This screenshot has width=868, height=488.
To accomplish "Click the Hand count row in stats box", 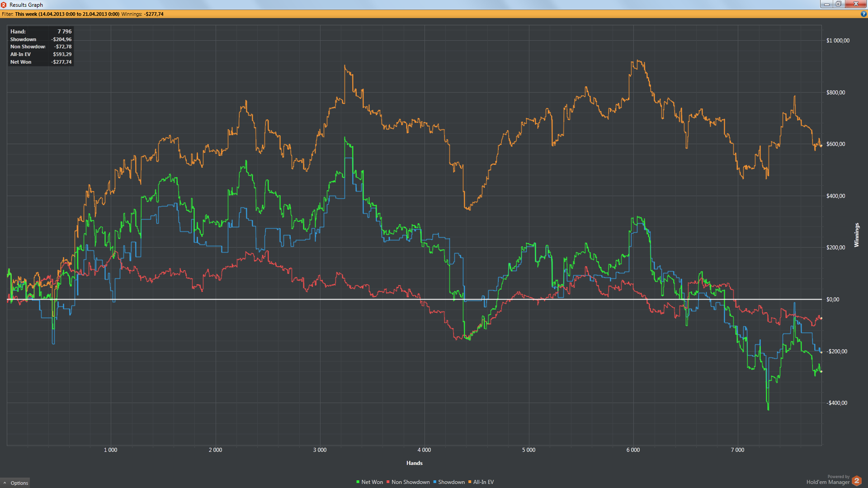I will coord(41,32).
